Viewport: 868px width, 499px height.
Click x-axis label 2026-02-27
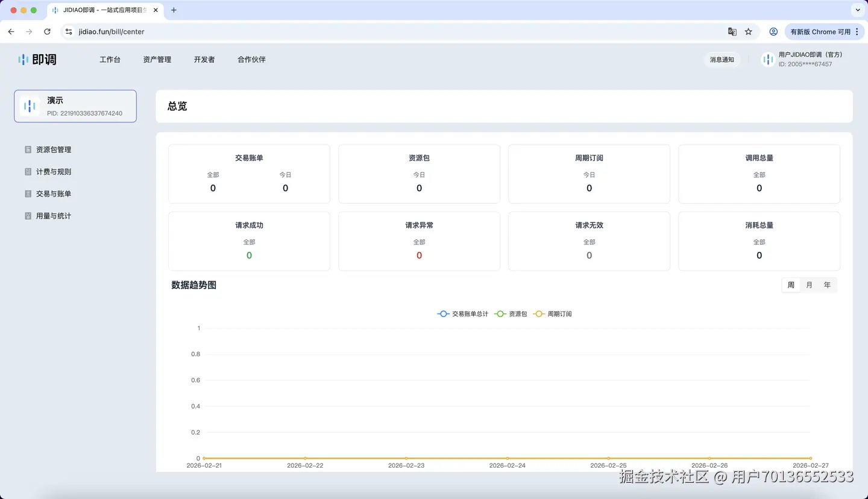811,466
